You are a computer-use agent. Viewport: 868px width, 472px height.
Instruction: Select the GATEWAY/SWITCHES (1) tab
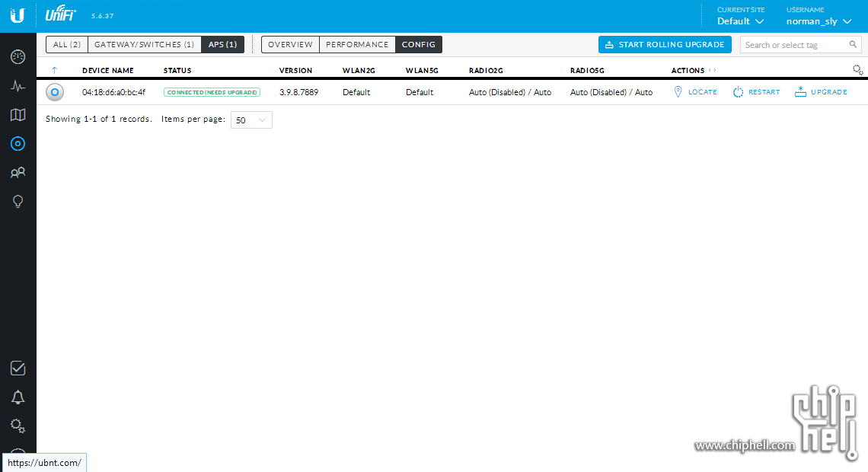tap(145, 44)
